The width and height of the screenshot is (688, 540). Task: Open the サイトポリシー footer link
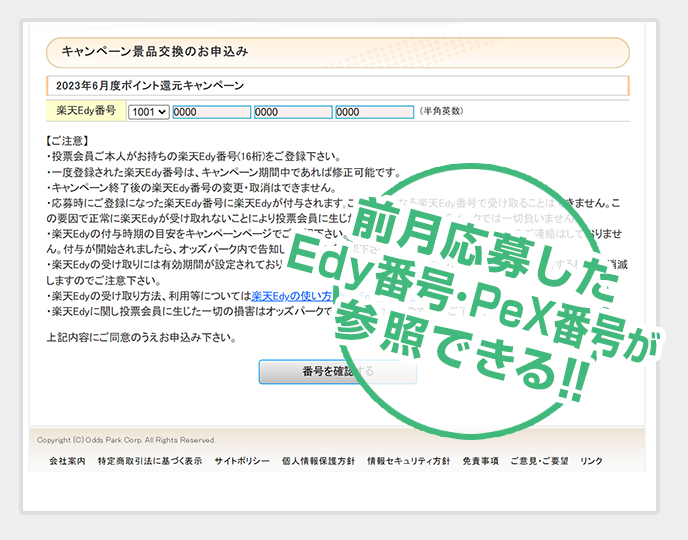(x=242, y=461)
